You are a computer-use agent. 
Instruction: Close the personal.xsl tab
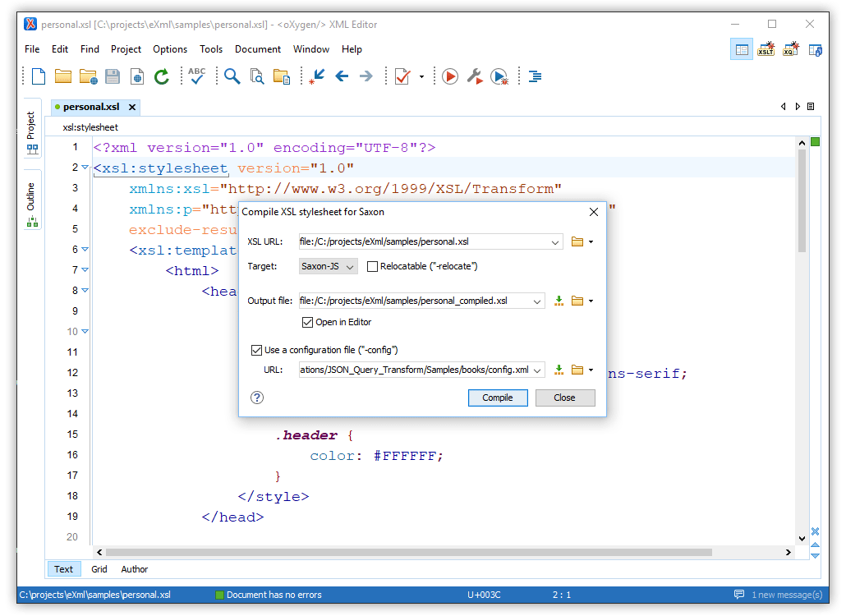tap(131, 108)
